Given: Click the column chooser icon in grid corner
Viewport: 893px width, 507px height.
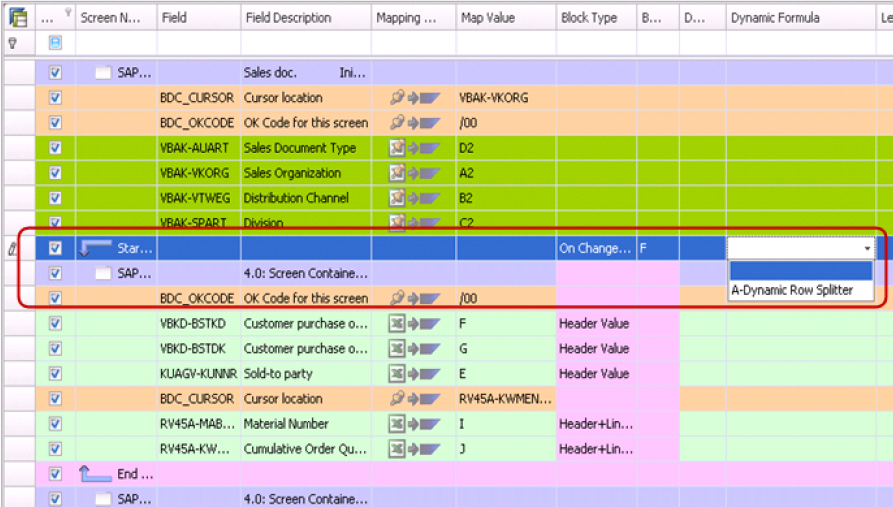Looking at the screenshot, I should coord(17,17).
